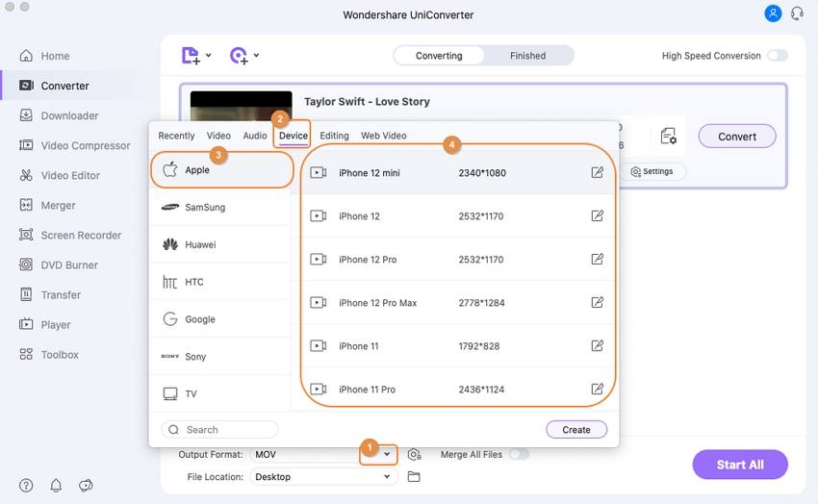Edit the iPhone 12 Pro Max preset
Screen dimensions: 818x504
(598, 302)
